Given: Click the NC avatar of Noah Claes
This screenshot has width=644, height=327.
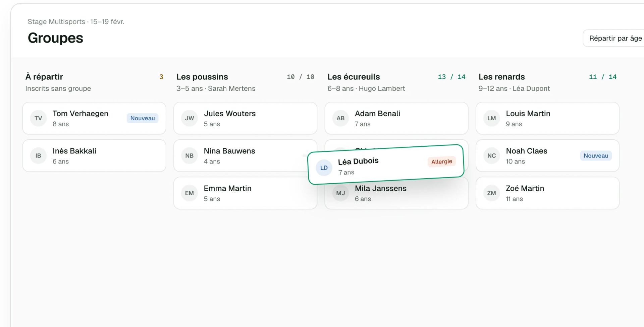Looking at the screenshot, I should 492,156.
